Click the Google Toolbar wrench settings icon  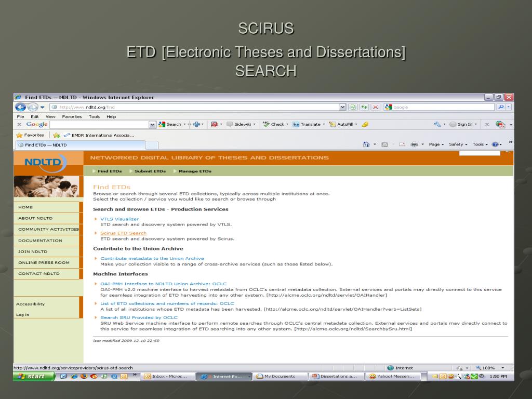point(437,125)
